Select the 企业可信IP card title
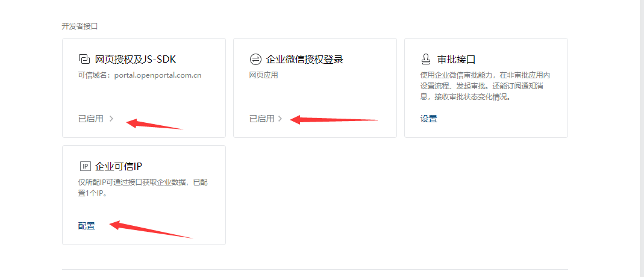Image resolution: width=644 pixels, height=277 pixels. tap(118, 166)
